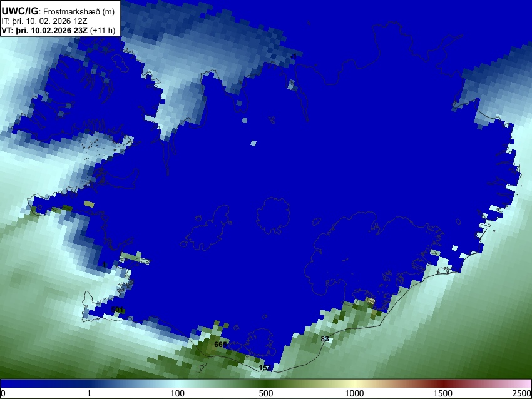Click the color scale label '100'
Screen dimensions: 532x399
click(178, 393)
